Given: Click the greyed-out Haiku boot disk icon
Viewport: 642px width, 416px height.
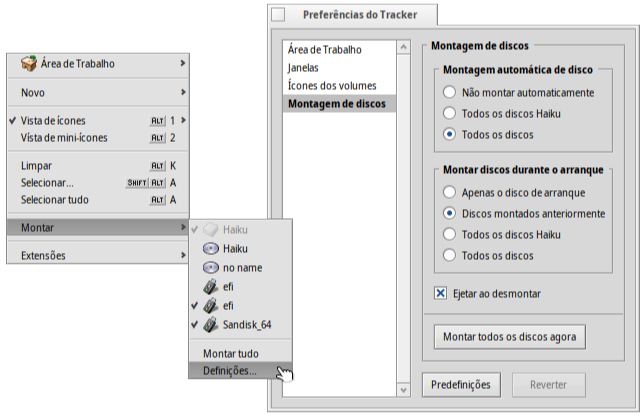Looking at the screenshot, I should pos(210,229).
